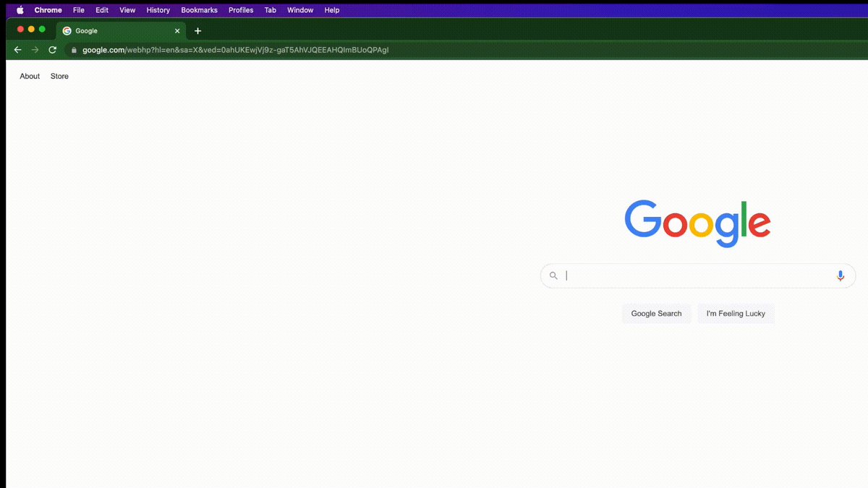Select the Google browser tab
Image resolution: width=868 pixels, height=488 pixels.
[x=122, y=31]
